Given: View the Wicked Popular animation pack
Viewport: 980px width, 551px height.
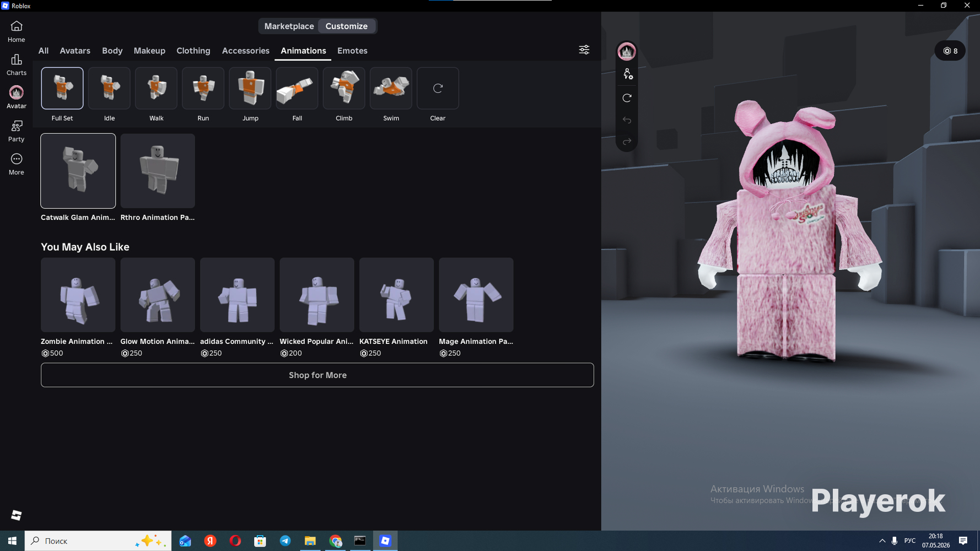Looking at the screenshot, I should pos(317,295).
